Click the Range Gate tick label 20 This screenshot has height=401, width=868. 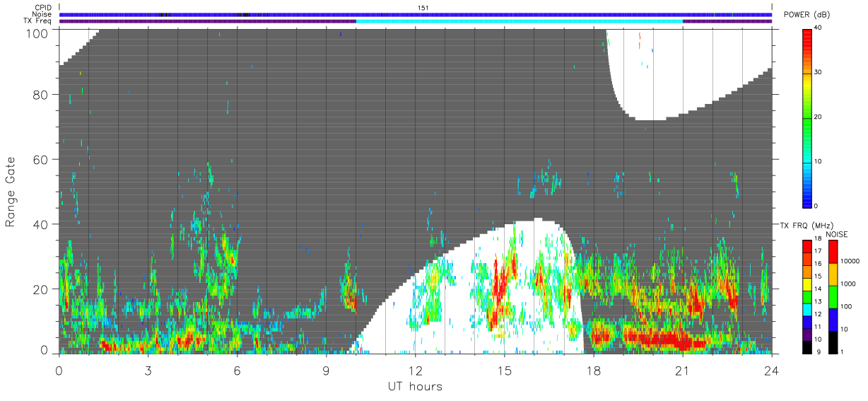tap(41, 289)
